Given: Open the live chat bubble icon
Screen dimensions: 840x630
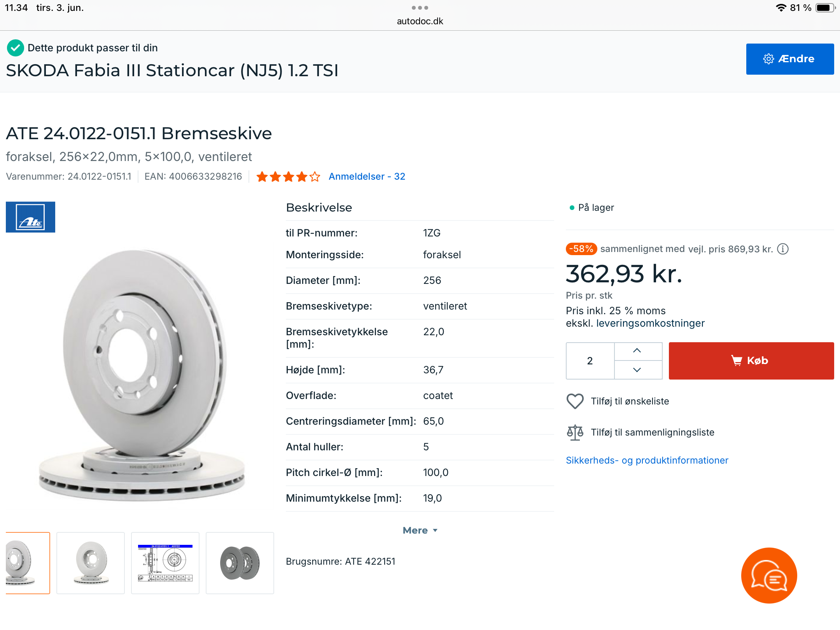Looking at the screenshot, I should tap(769, 576).
